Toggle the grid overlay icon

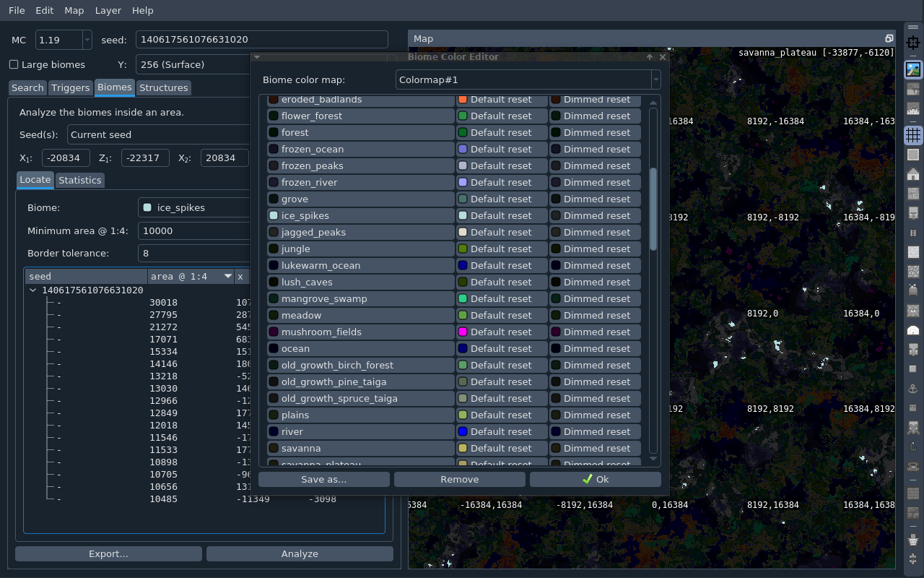pos(912,135)
